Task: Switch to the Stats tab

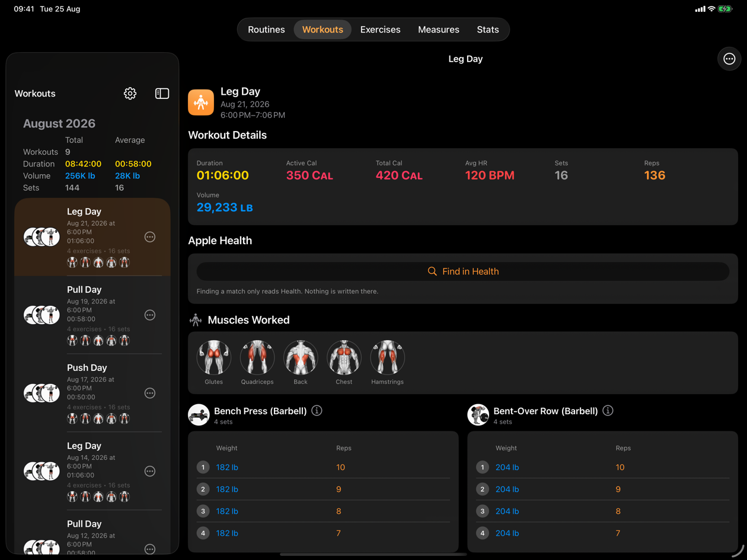Action: coord(488,30)
